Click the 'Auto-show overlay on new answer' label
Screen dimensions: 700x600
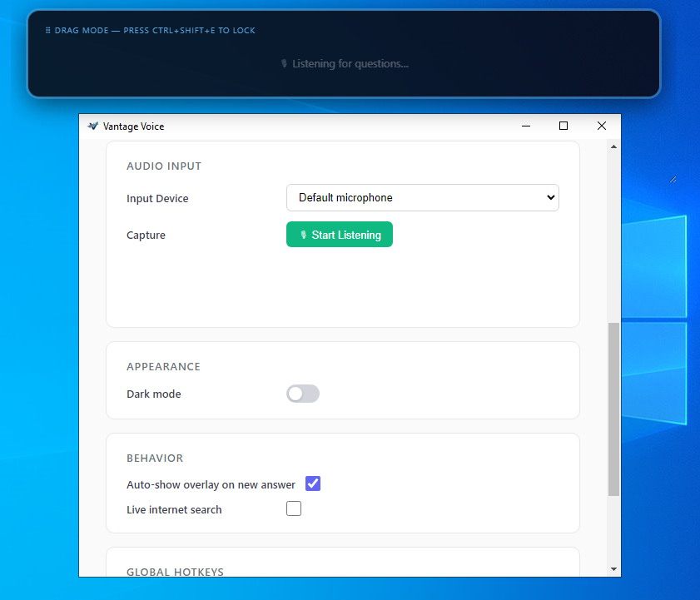[x=211, y=485]
